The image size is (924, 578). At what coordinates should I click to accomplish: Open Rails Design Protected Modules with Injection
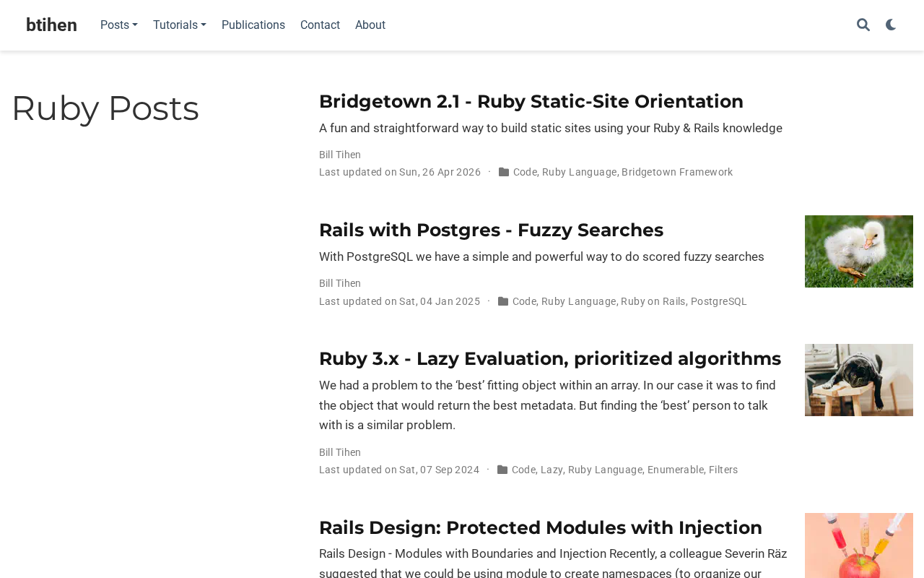541,527
